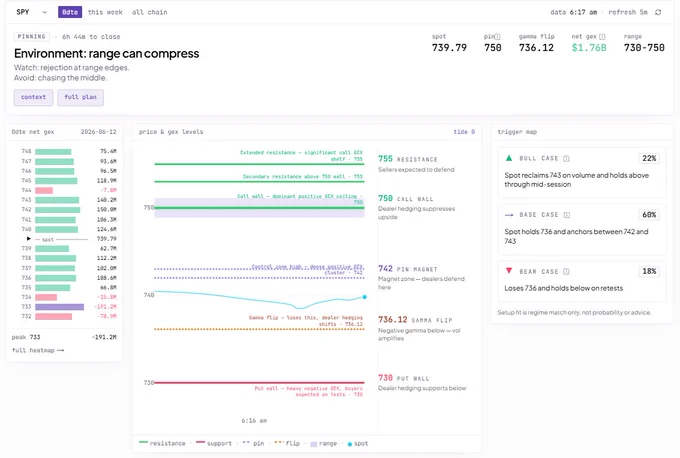
Task: Click the 744 negative red gex bar
Action: [44, 190]
